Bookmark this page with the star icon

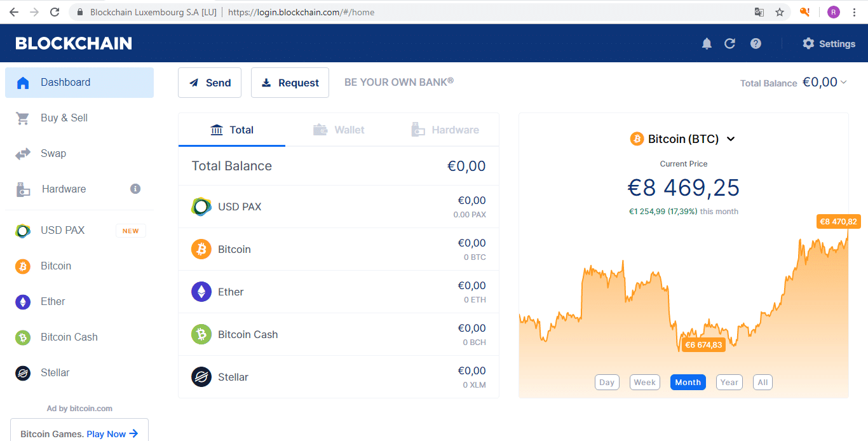pos(780,12)
